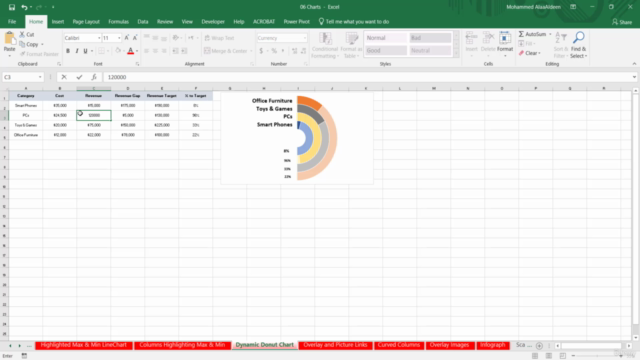
Task: Increase the font size
Action: 127,38
